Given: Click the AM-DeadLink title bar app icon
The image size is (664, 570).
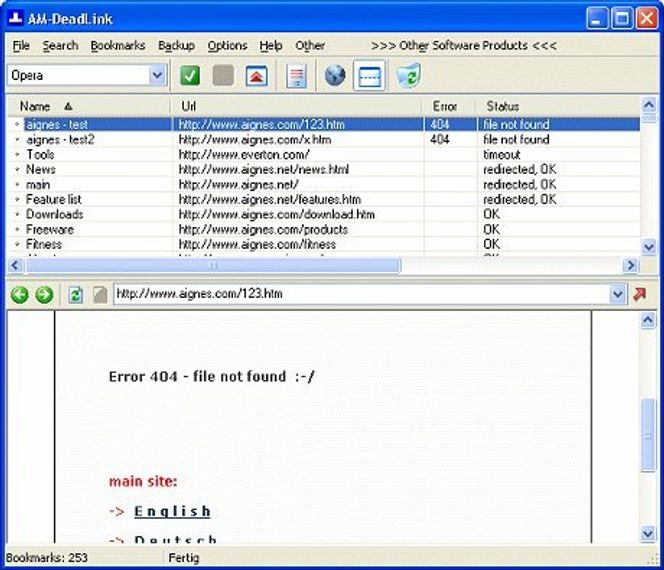Looking at the screenshot, I should 16,18.
